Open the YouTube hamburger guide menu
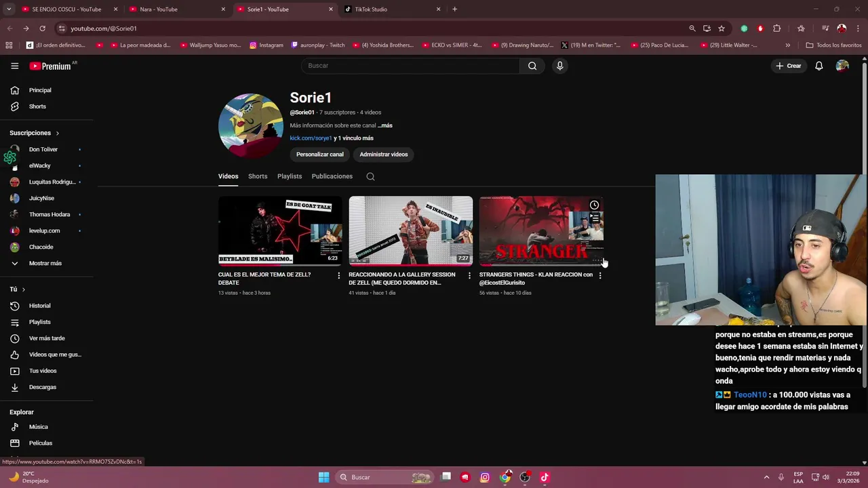This screenshot has height=488, width=868. 14,66
